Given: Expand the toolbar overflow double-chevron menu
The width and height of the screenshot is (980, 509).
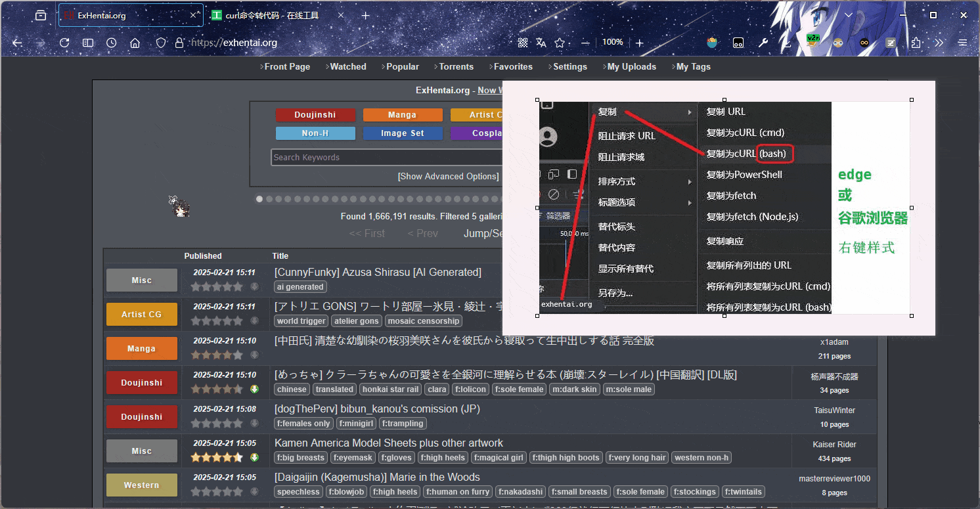Looking at the screenshot, I should (939, 43).
